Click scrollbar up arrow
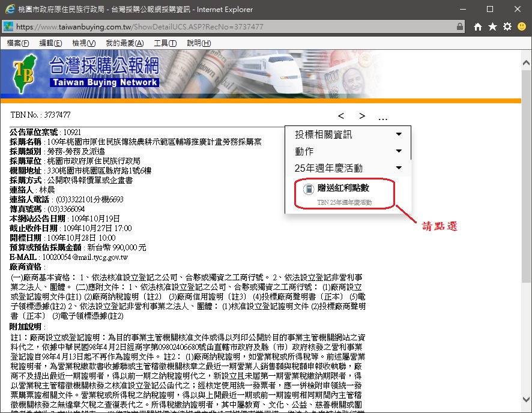This screenshot has width=532, height=413. click(526, 62)
